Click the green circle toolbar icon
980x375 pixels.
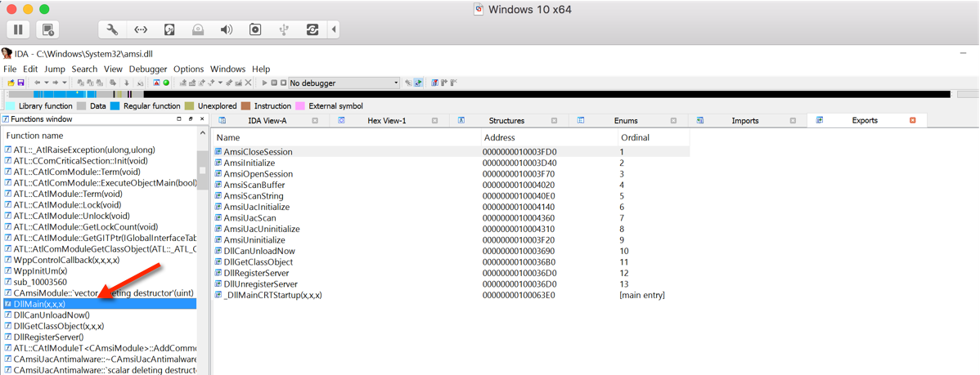(166, 83)
